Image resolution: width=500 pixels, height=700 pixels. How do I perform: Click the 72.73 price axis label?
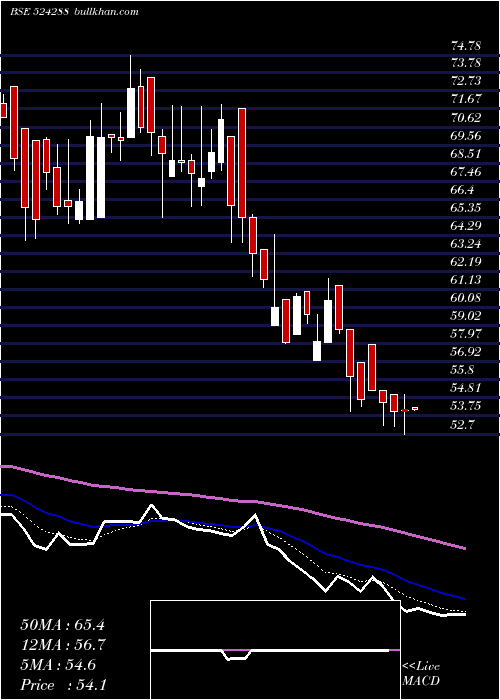click(x=466, y=82)
